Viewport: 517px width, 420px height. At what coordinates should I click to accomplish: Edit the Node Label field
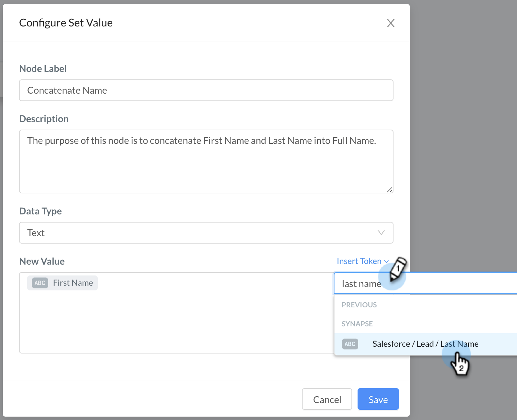206,90
